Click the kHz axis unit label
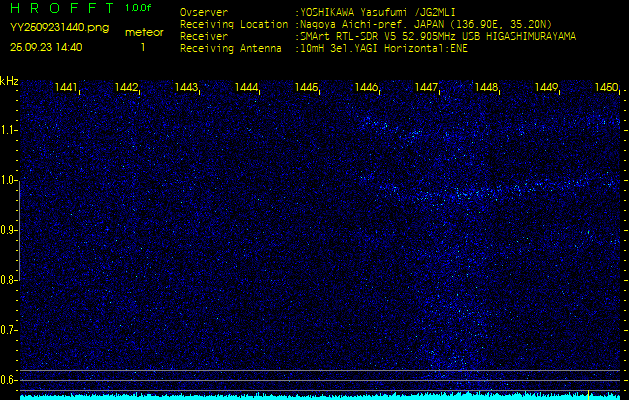 pos(9,81)
